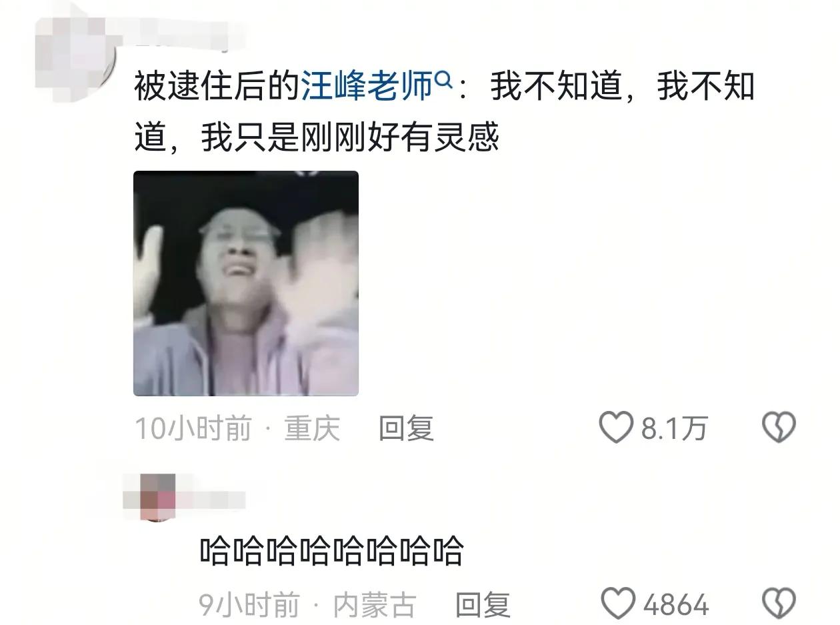Open the second commenter's small avatar

[x=158, y=497]
